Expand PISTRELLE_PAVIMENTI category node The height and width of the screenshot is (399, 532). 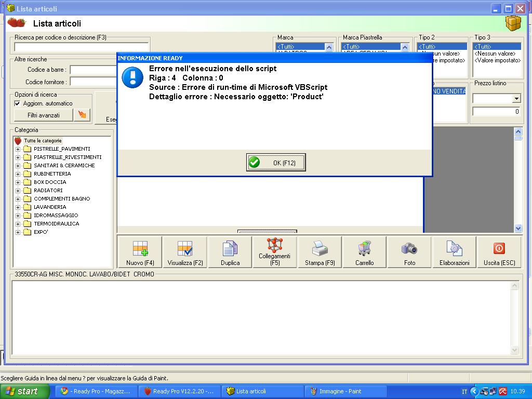pyautogui.click(x=18, y=149)
